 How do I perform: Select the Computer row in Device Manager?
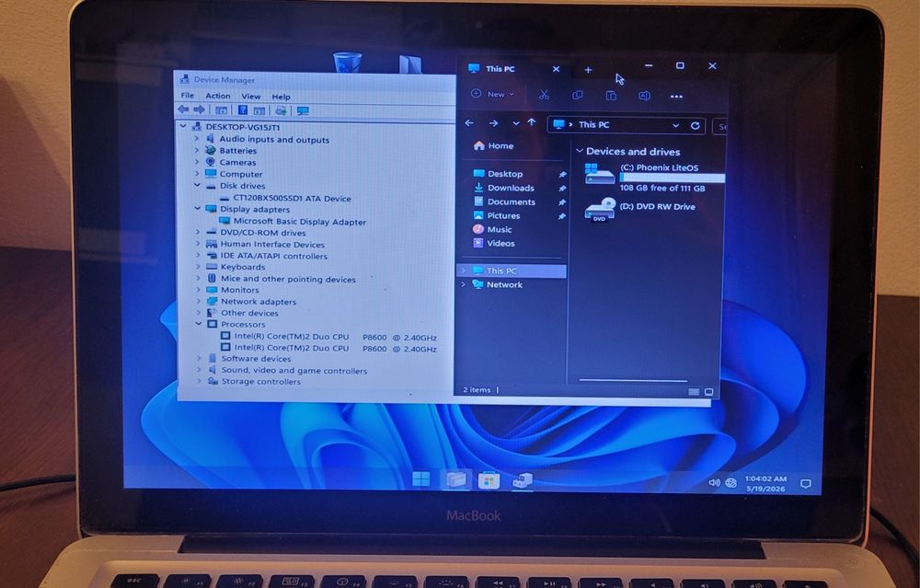tap(240, 174)
